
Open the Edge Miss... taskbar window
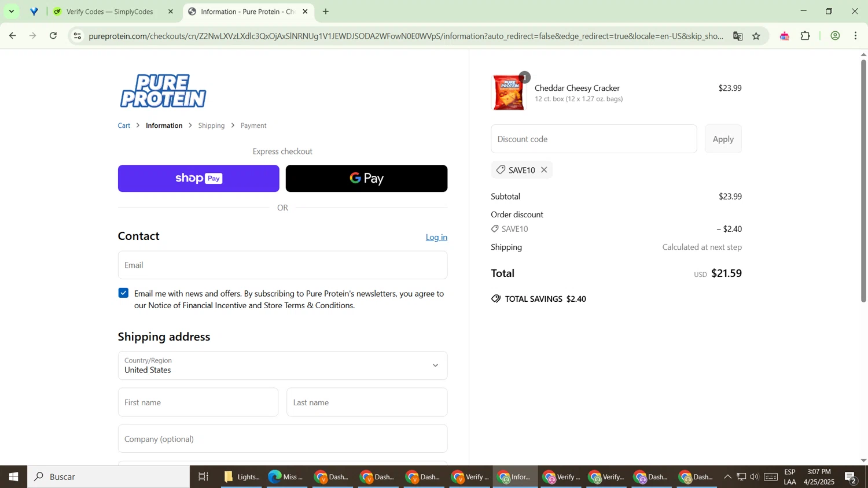click(x=286, y=477)
